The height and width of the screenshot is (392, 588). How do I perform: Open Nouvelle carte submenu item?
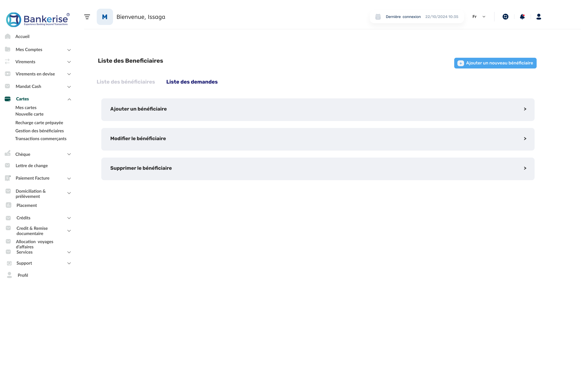[30, 114]
